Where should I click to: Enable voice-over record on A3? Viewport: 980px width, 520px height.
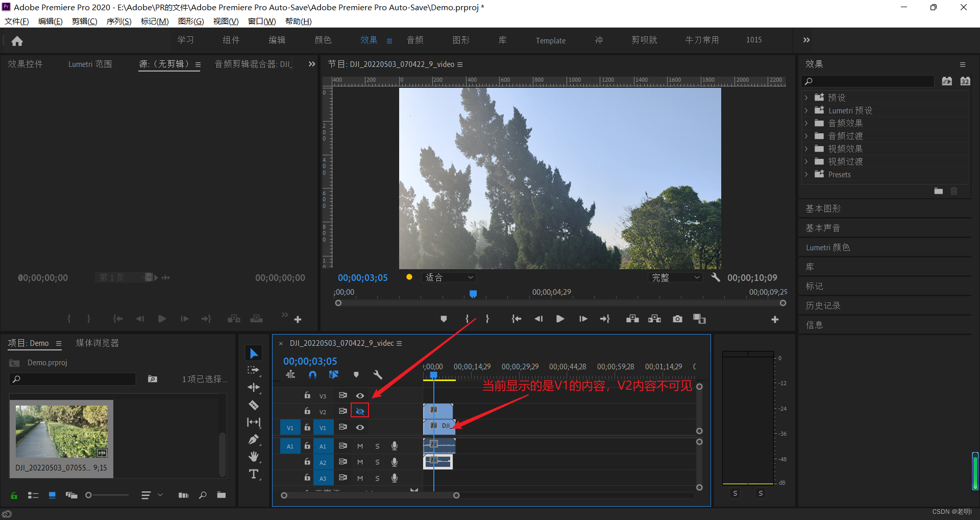[395, 478]
